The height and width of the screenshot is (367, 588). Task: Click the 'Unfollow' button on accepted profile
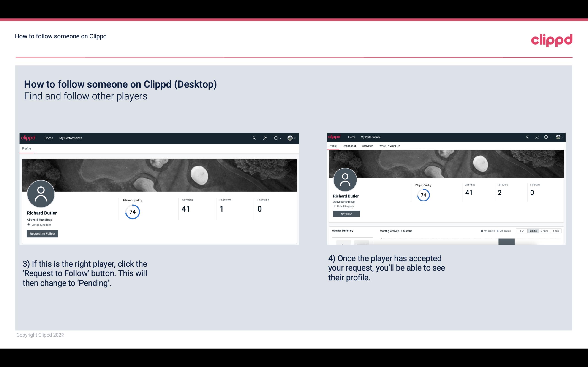[346, 214]
